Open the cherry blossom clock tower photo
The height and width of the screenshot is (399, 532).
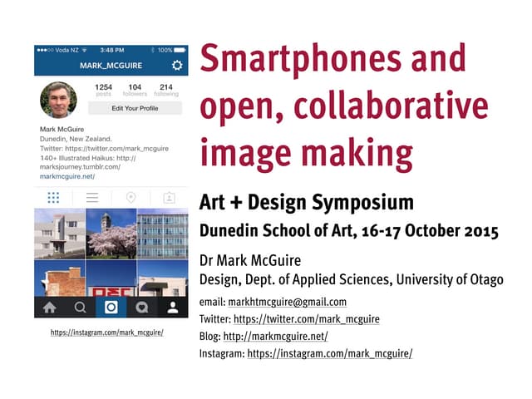coord(111,234)
